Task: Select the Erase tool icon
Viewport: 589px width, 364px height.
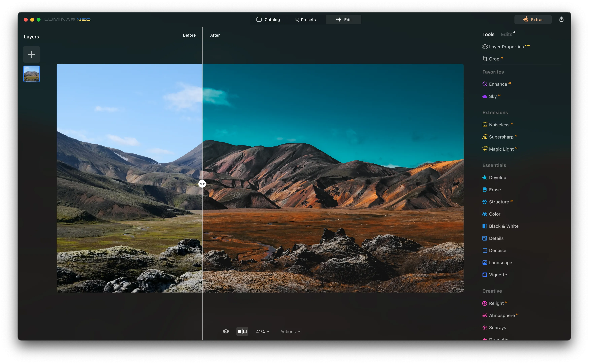Action: tap(485, 190)
